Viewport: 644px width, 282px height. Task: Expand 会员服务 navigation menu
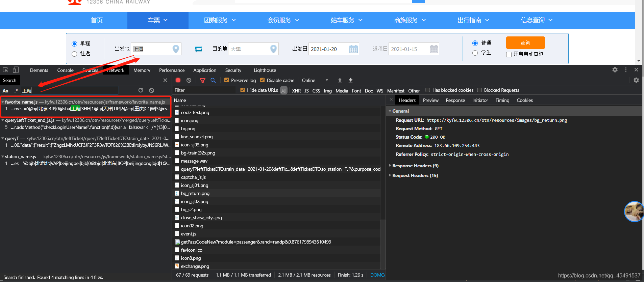click(x=283, y=20)
